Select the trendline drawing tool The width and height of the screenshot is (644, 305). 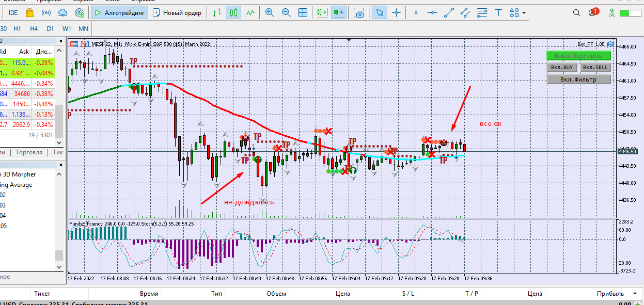pyautogui.click(x=449, y=12)
